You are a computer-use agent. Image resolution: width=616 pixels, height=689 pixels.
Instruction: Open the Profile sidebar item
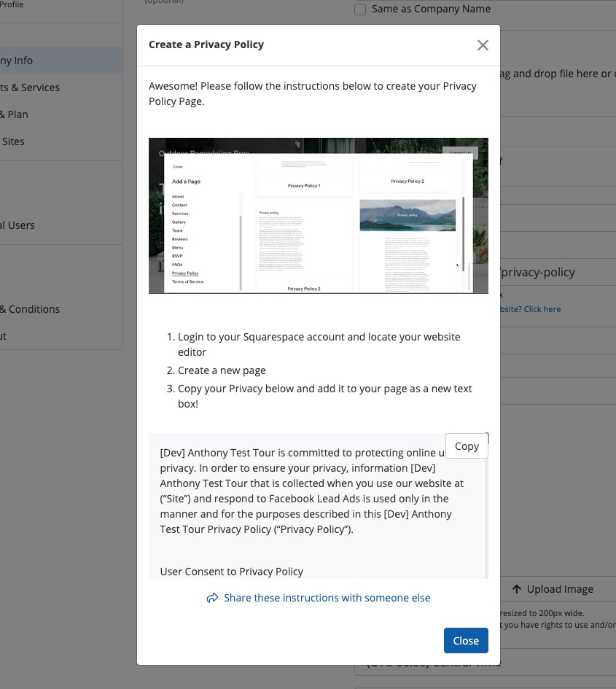[x=12, y=5]
